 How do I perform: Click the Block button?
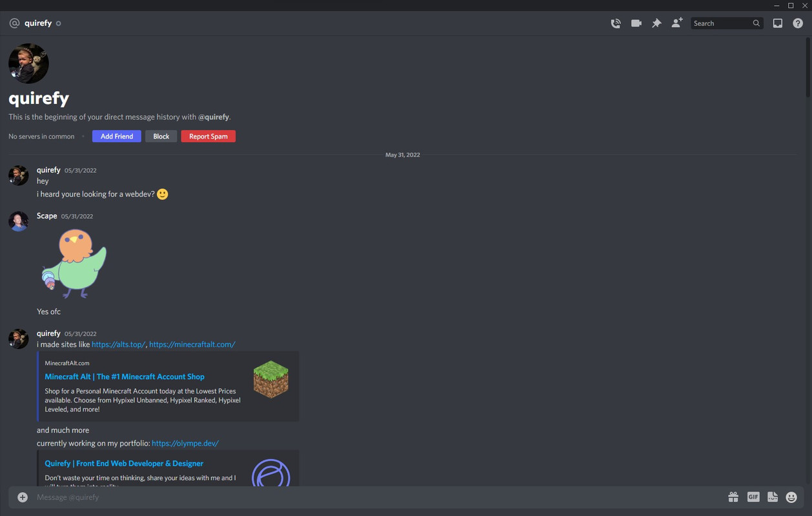pos(161,136)
